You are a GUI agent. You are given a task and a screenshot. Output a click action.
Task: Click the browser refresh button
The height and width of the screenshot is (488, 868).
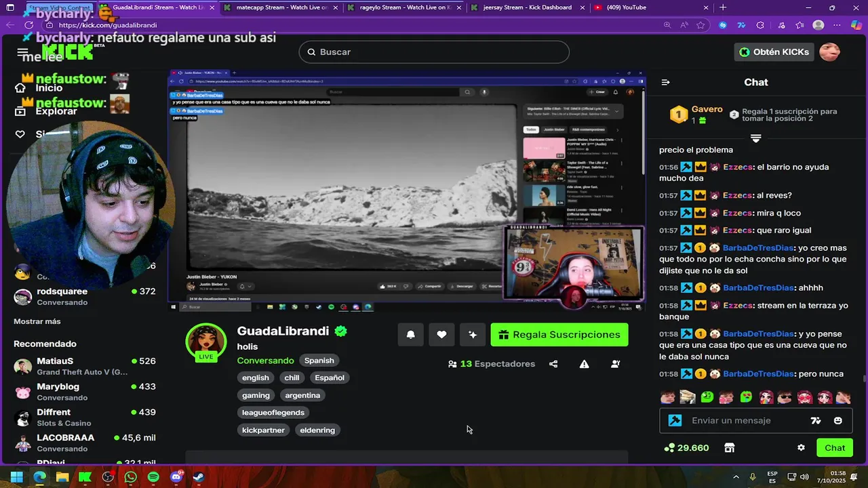pyautogui.click(x=28, y=25)
